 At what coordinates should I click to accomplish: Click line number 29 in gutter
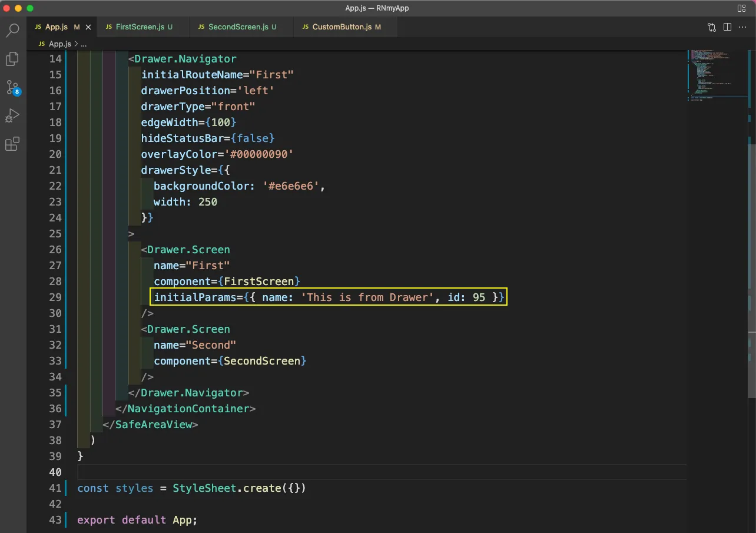(x=55, y=297)
